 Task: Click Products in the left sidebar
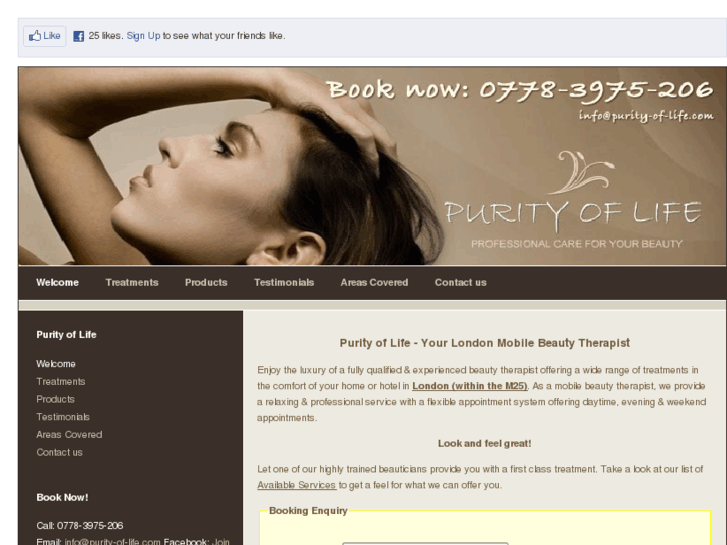(x=55, y=399)
